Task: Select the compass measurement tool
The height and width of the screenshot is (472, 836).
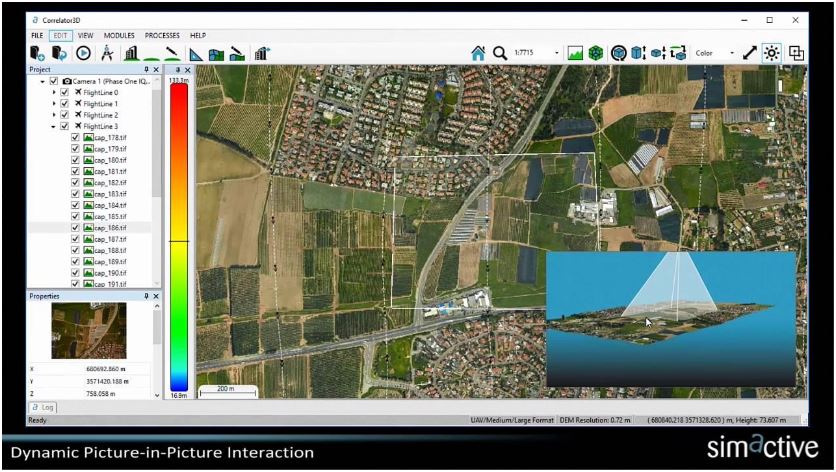Action: [106, 53]
